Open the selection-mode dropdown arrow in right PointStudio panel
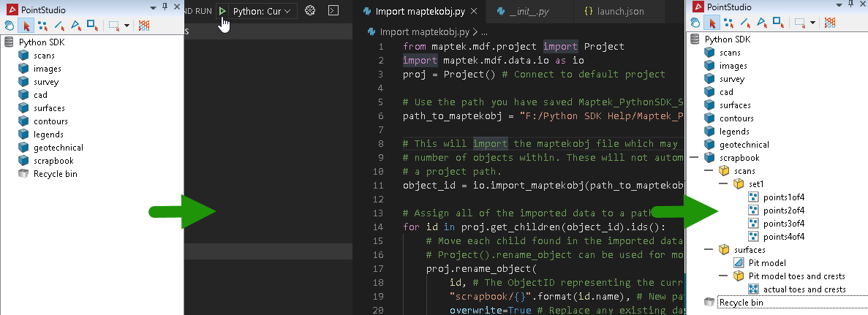The height and width of the screenshot is (315, 868). click(x=812, y=23)
